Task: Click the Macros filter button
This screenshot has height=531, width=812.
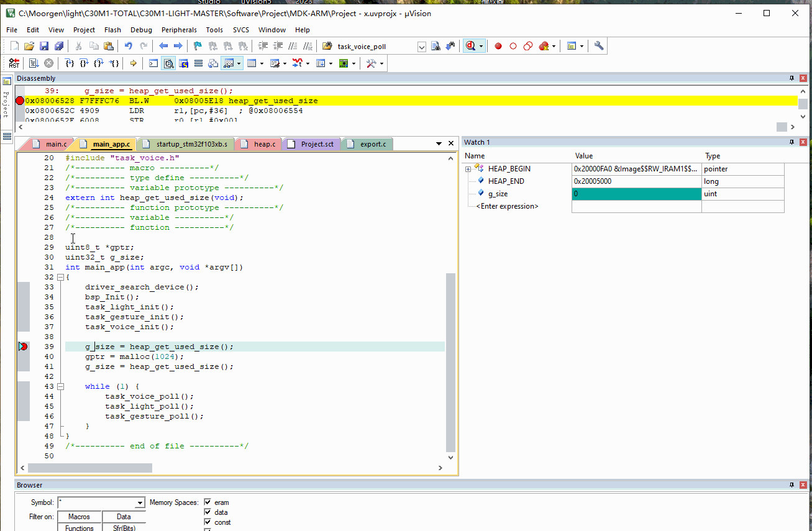Action: point(79,517)
